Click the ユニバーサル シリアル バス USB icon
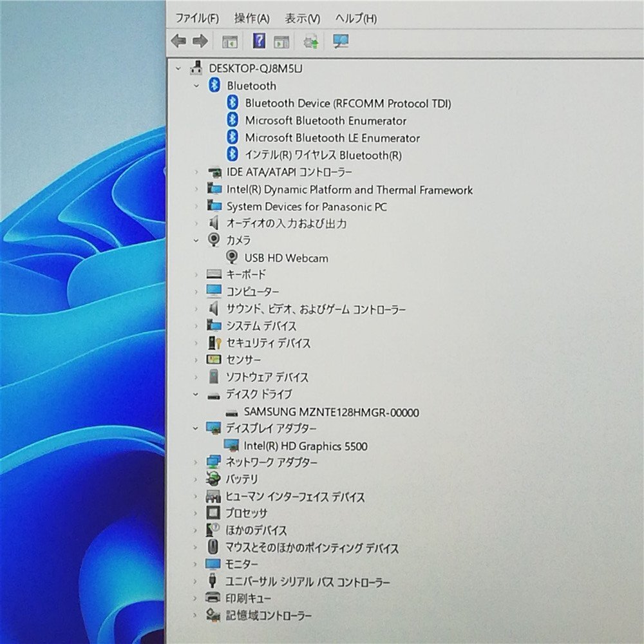 coord(213,580)
